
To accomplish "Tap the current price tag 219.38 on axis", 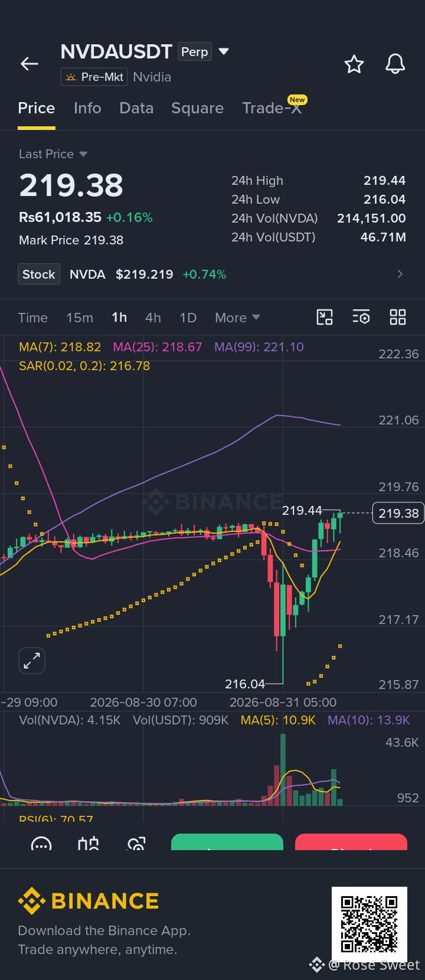I will [x=398, y=513].
